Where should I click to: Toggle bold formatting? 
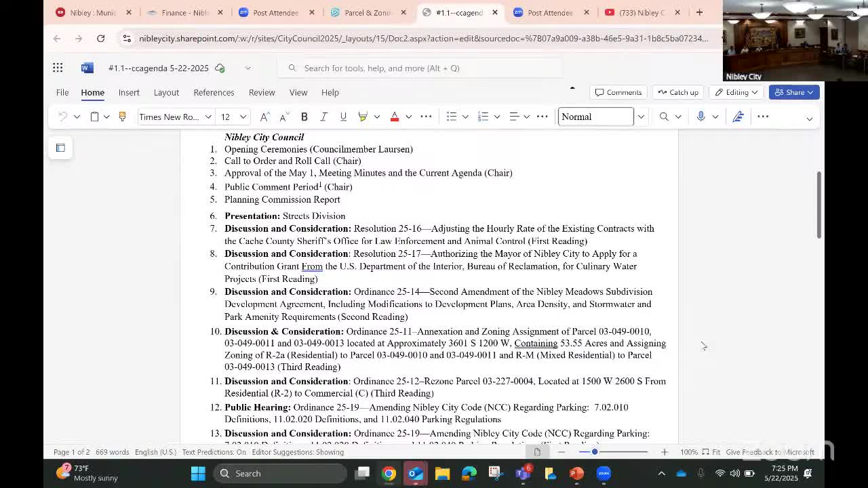304,117
